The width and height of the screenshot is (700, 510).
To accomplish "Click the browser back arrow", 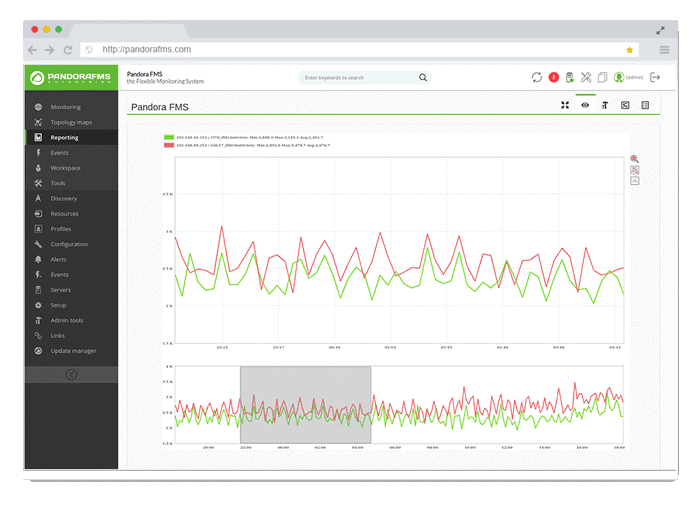I will [32, 50].
